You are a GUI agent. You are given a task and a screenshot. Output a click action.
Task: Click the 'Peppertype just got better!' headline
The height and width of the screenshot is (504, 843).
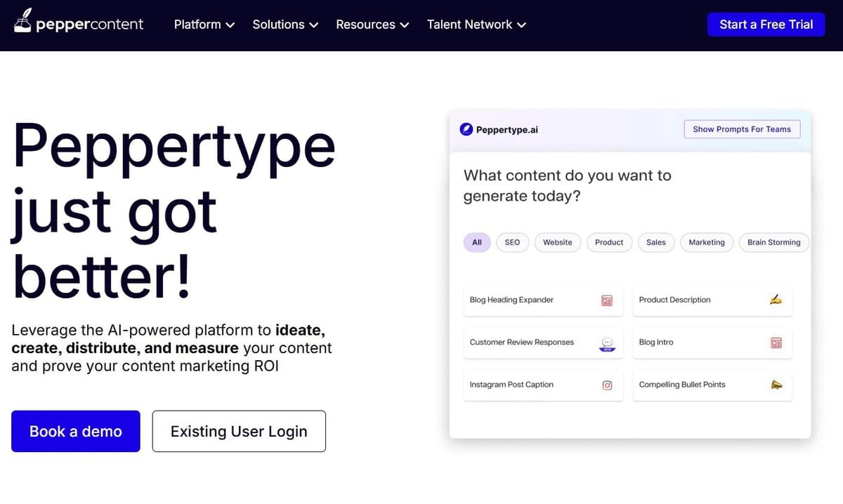click(174, 211)
